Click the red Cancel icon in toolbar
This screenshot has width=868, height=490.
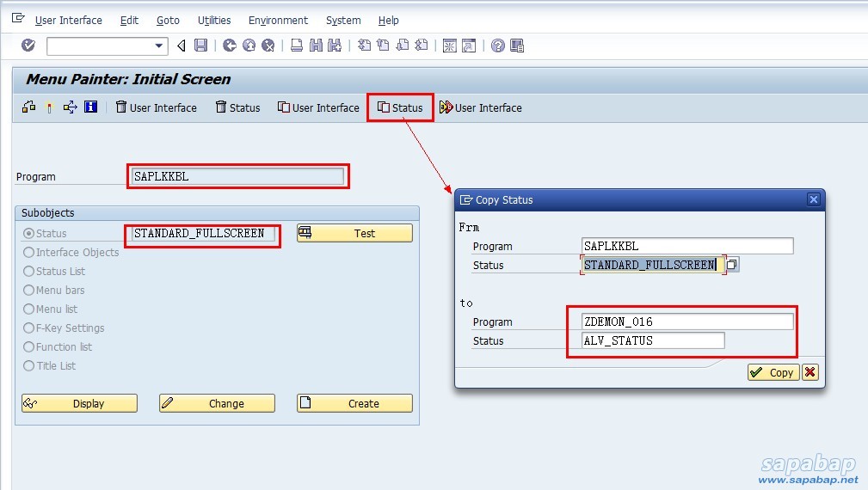point(268,46)
